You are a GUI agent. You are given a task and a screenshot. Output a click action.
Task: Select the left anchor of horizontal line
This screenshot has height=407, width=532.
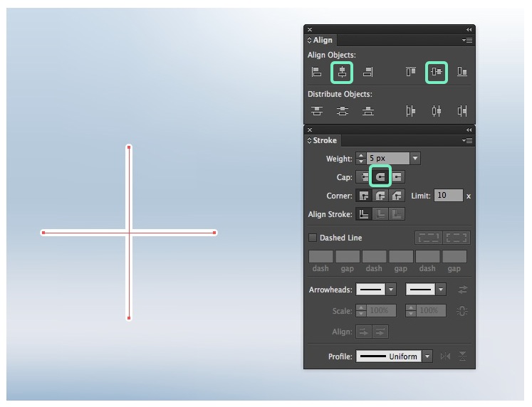click(43, 233)
